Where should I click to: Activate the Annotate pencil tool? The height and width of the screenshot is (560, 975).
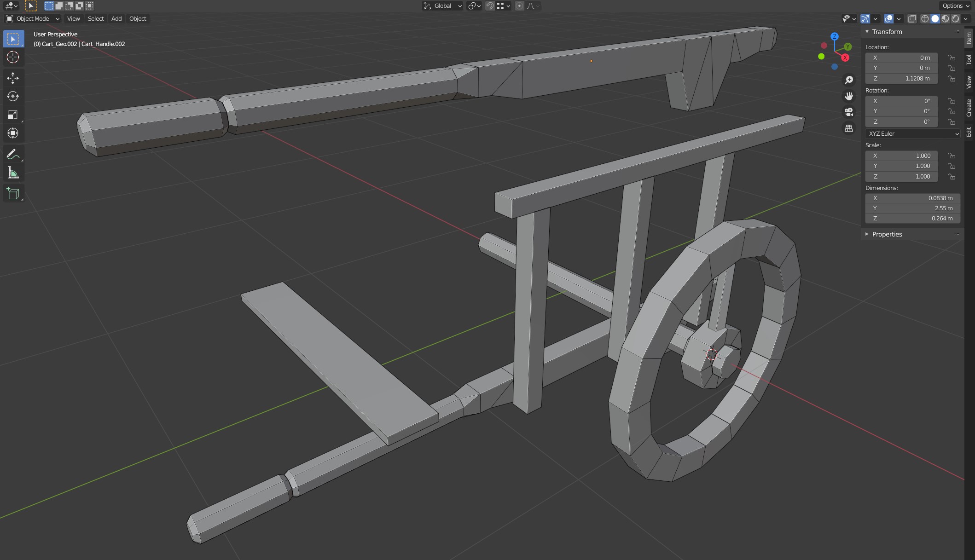click(13, 154)
